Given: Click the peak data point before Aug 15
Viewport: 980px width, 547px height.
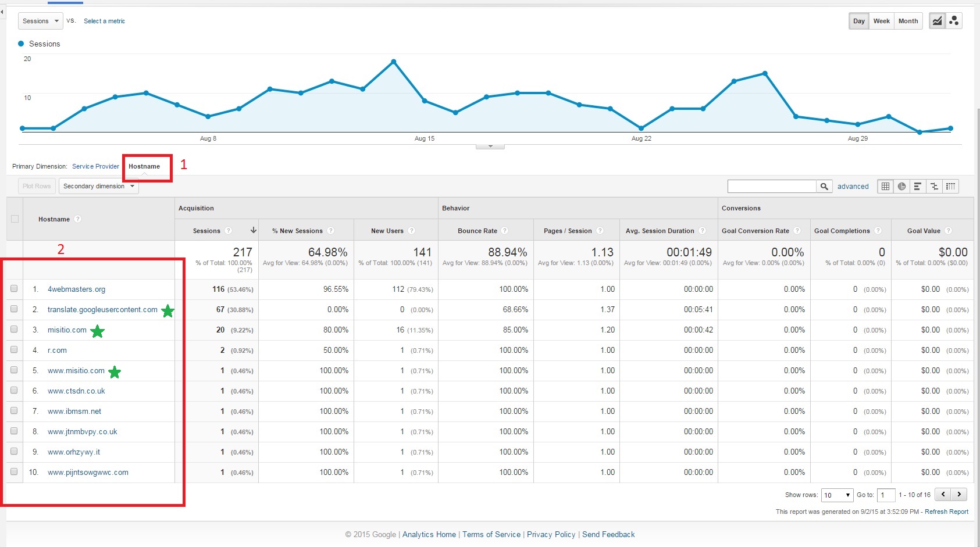Looking at the screenshot, I should tap(394, 61).
